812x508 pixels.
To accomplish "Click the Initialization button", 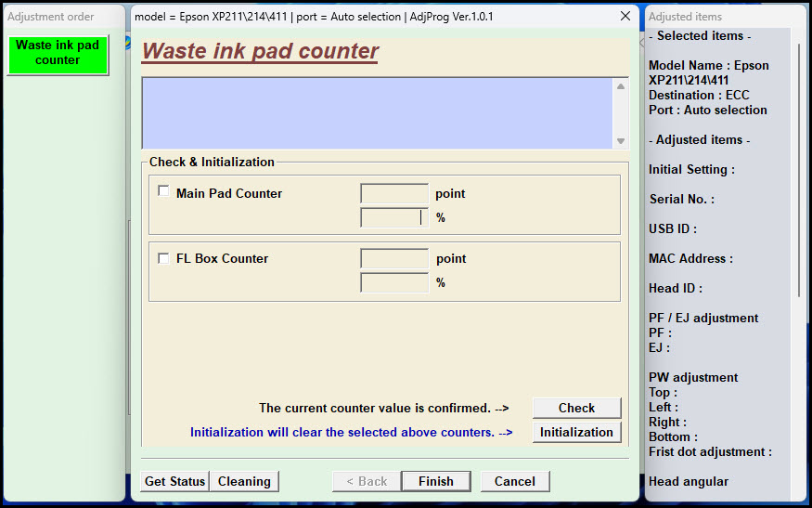I will (x=576, y=432).
